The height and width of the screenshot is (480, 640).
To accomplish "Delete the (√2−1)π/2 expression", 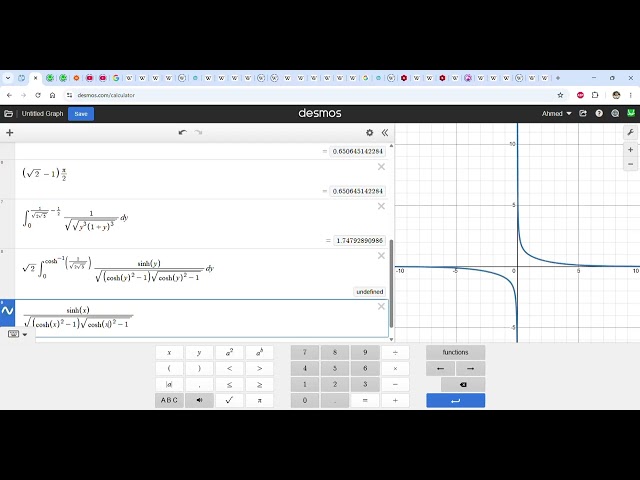I will click(381, 167).
